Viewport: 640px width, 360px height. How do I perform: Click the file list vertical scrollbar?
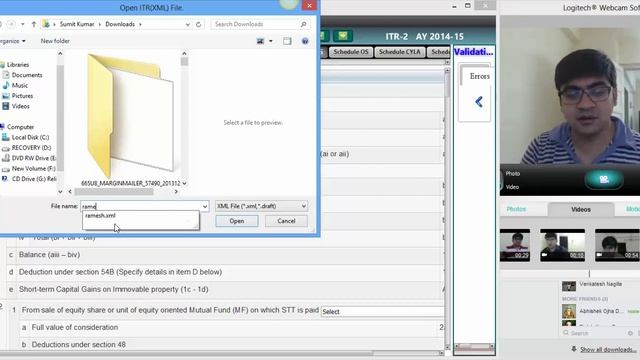[x=184, y=62]
